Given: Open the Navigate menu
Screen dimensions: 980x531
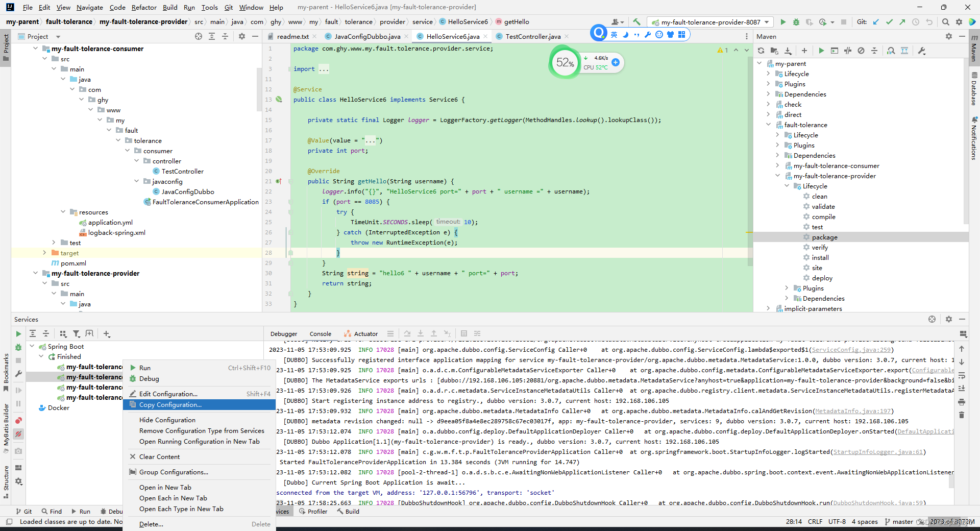Looking at the screenshot, I should click(89, 7).
